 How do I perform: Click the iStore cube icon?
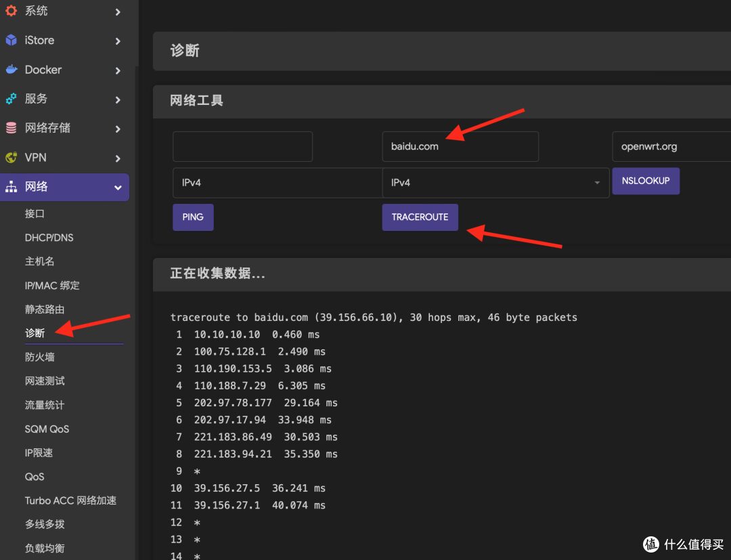pyautogui.click(x=9, y=40)
